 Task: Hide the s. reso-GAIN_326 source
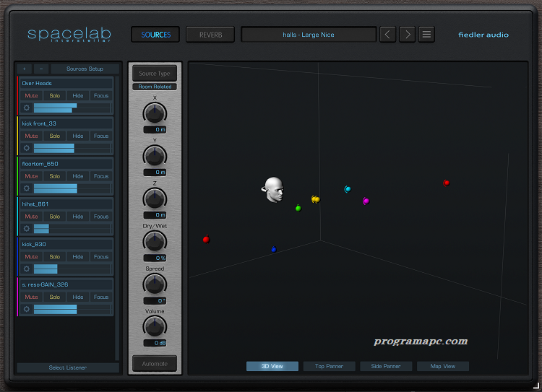(x=78, y=297)
